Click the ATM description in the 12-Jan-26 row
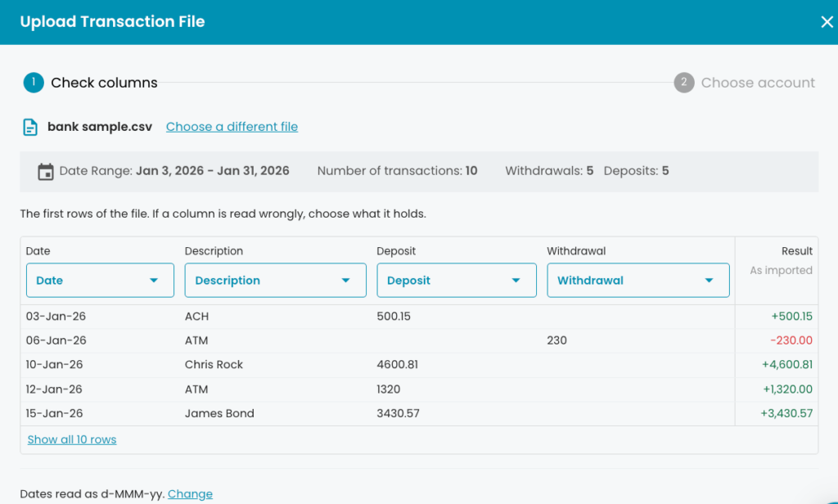This screenshot has height=504, width=838. pyautogui.click(x=196, y=389)
